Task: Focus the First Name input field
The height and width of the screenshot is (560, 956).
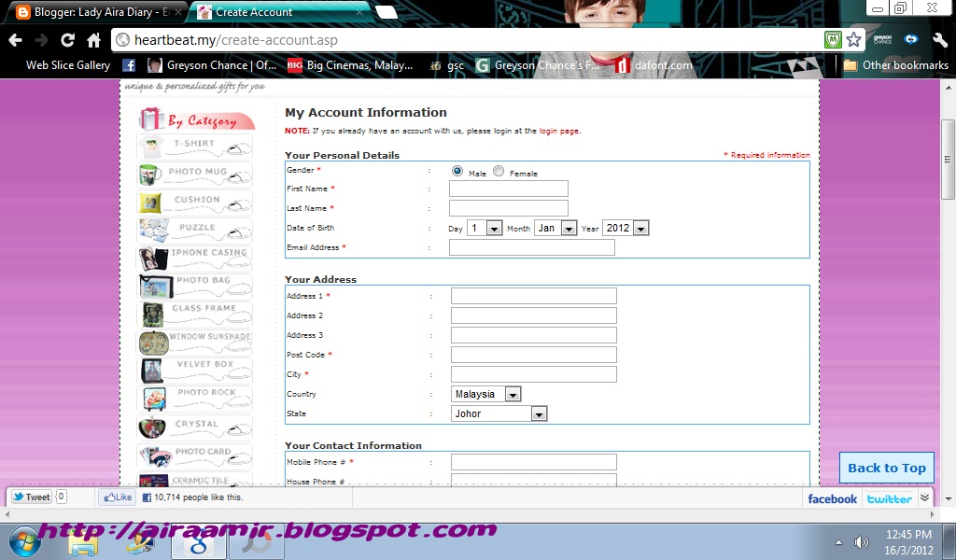Action: (x=509, y=189)
